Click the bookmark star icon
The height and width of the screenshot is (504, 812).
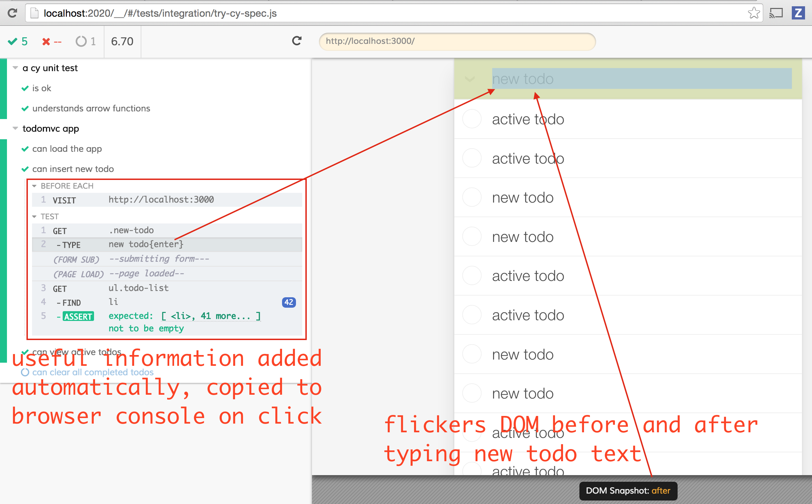754,13
